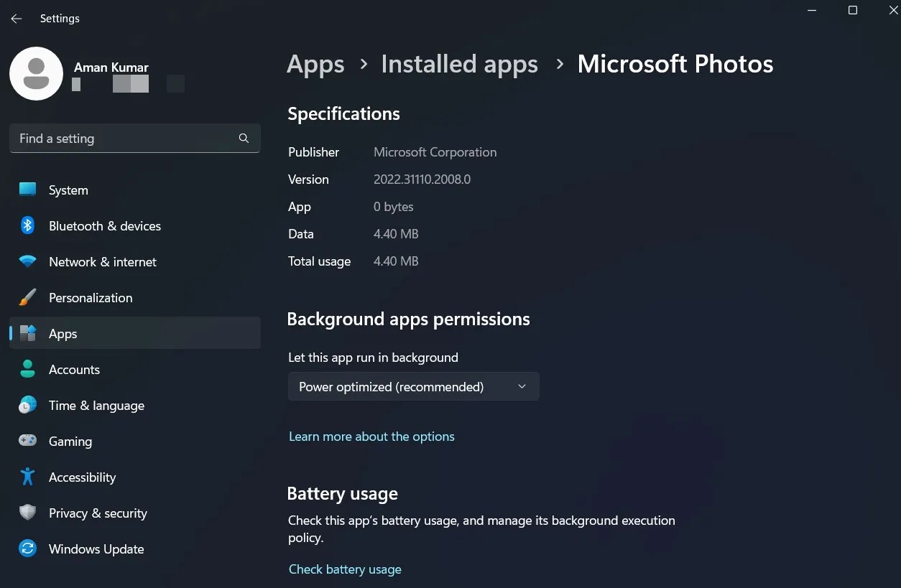Screen dimensions: 901x588
Task: Click the Personalization paintbrush icon
Action: point(27,297)
